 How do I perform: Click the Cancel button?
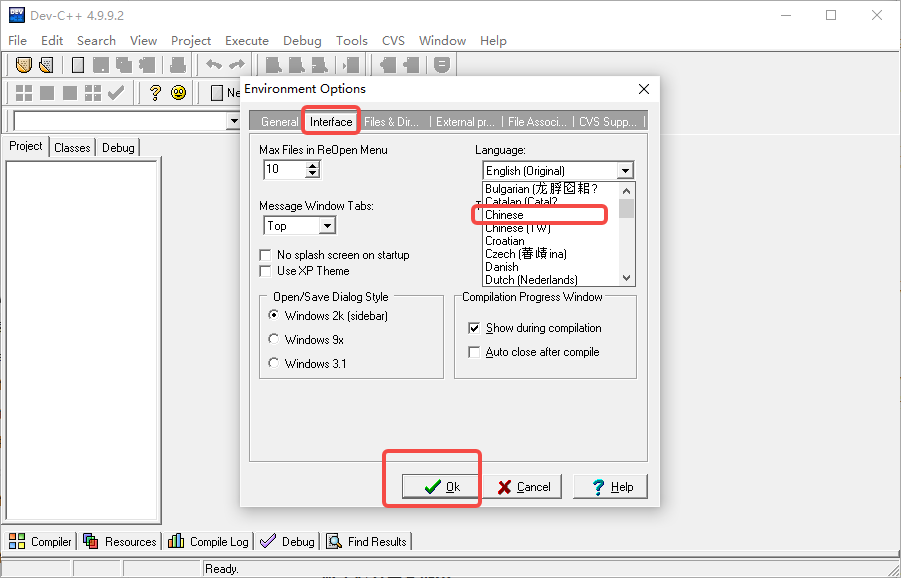coord(523,487)
